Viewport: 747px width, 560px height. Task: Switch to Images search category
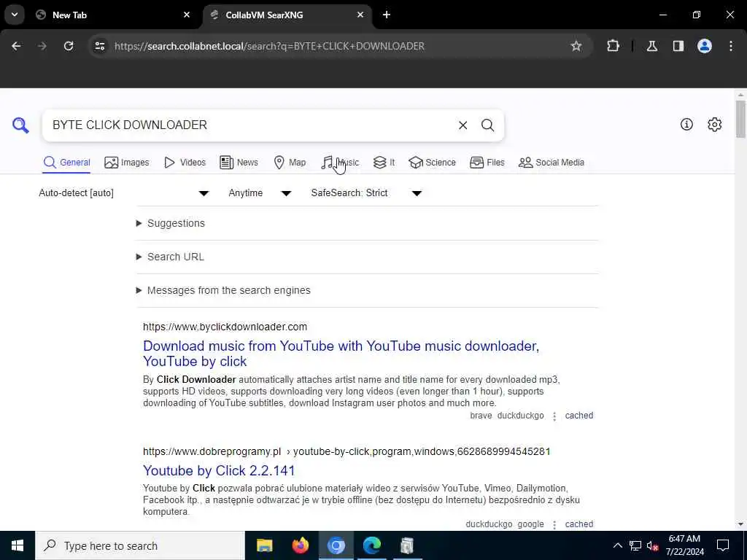(127, 163)
